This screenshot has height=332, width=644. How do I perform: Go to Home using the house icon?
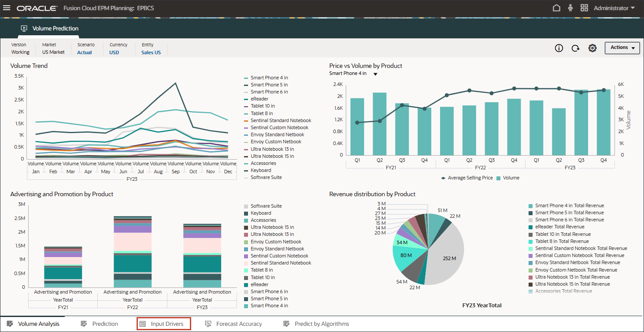[556, 8]
